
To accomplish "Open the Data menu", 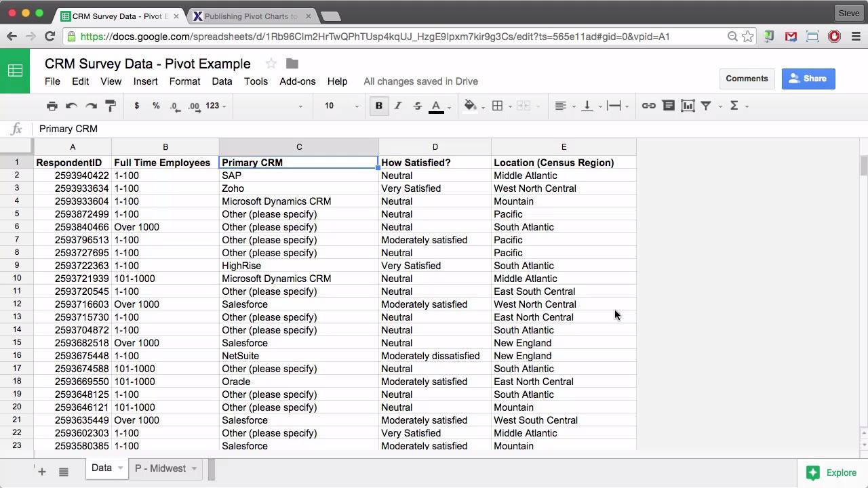I will (222, 81).
